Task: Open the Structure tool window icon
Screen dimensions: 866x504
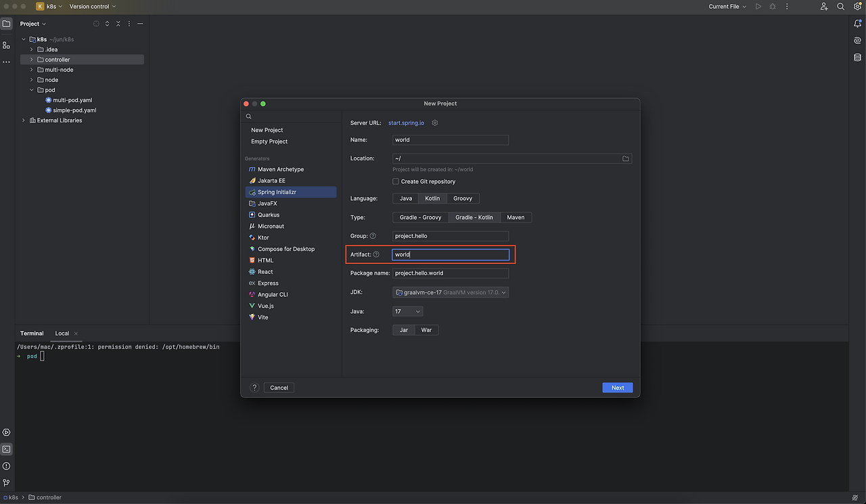Action: tap(7, 45)
